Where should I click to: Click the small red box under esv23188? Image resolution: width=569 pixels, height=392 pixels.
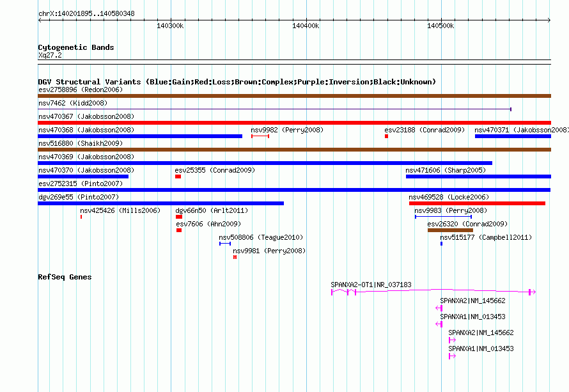click(x=386, y=136)
